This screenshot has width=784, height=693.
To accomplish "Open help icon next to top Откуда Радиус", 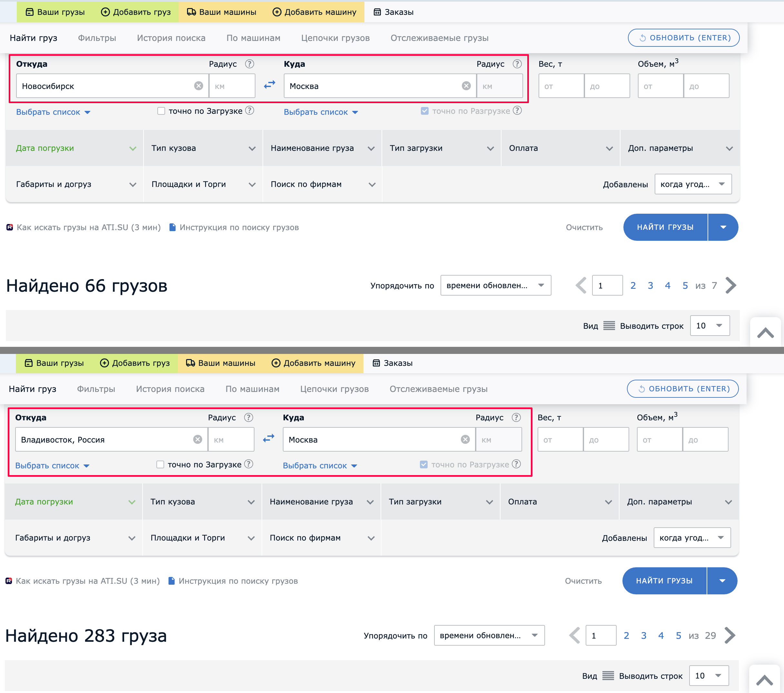I will click(x=250, y=64).
